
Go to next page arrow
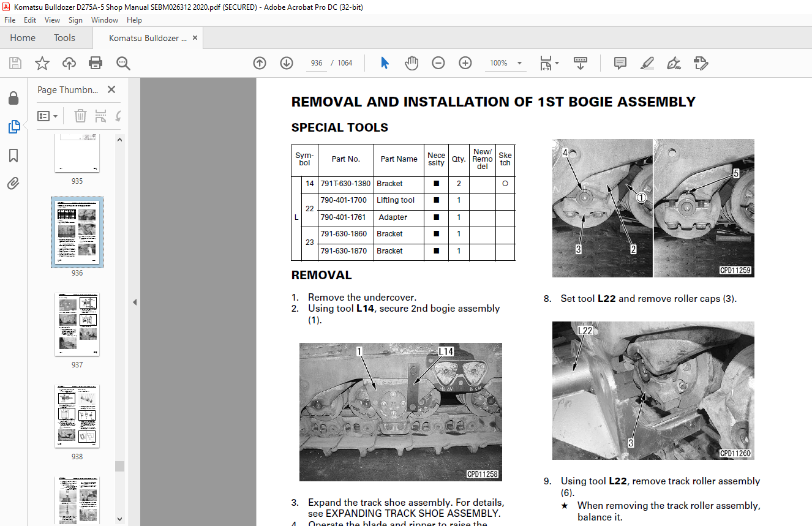coord(287,63)
